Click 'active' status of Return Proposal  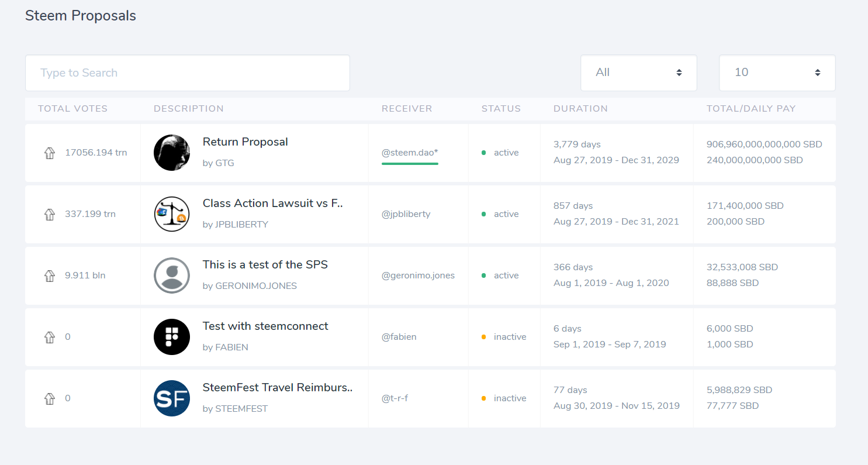tap(506, 153)
